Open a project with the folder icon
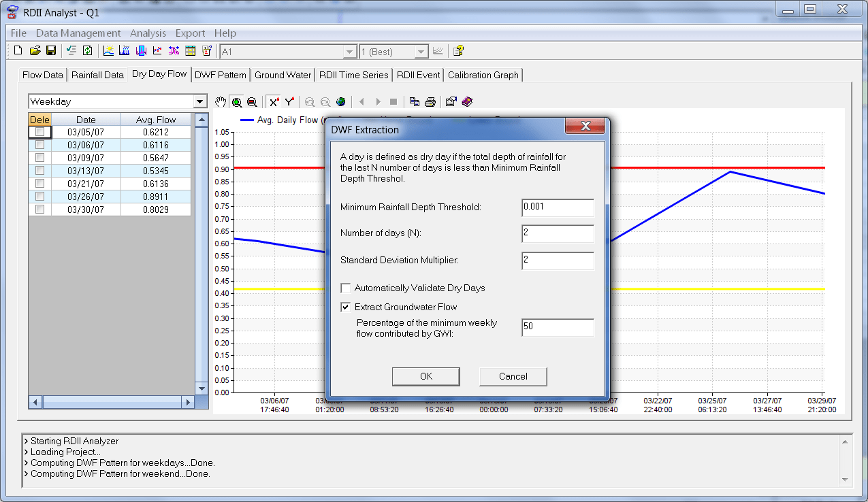The height and width of the screenshot is (502, 868). click(x=35, y=50)
